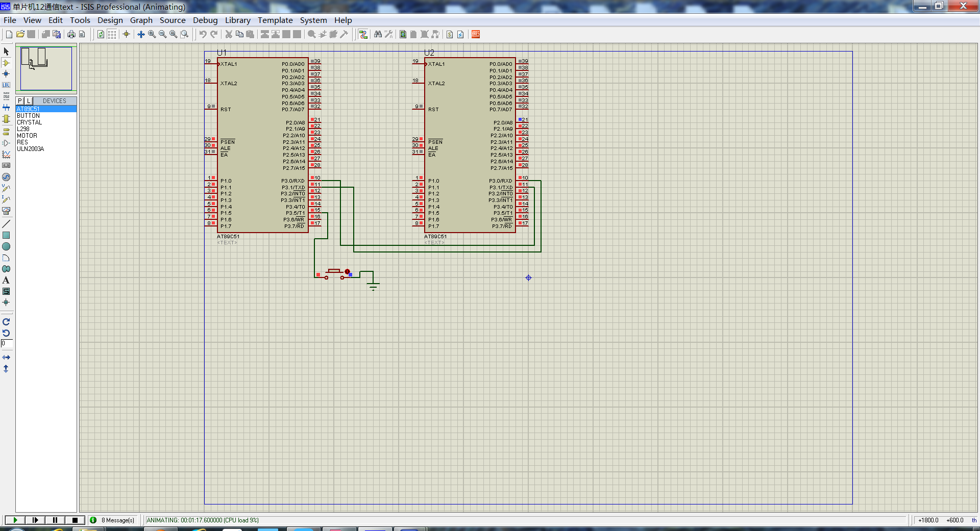Select the Junction Dot tool

pyautogui.click(x=6, y=74)
